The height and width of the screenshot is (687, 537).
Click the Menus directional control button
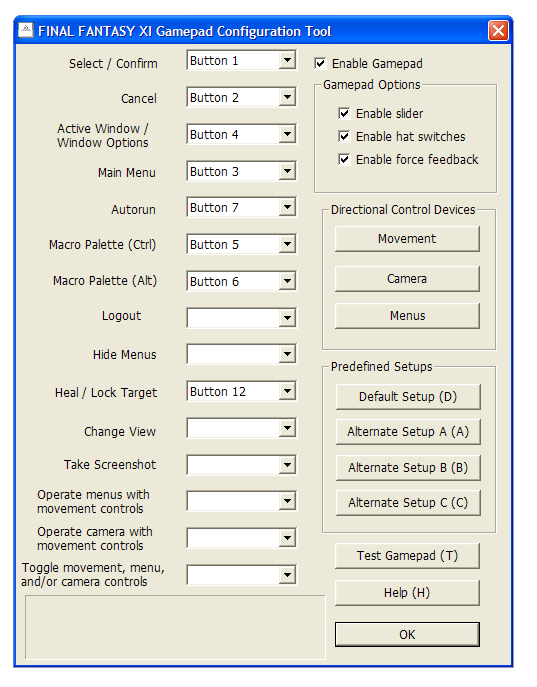point(407,315)
